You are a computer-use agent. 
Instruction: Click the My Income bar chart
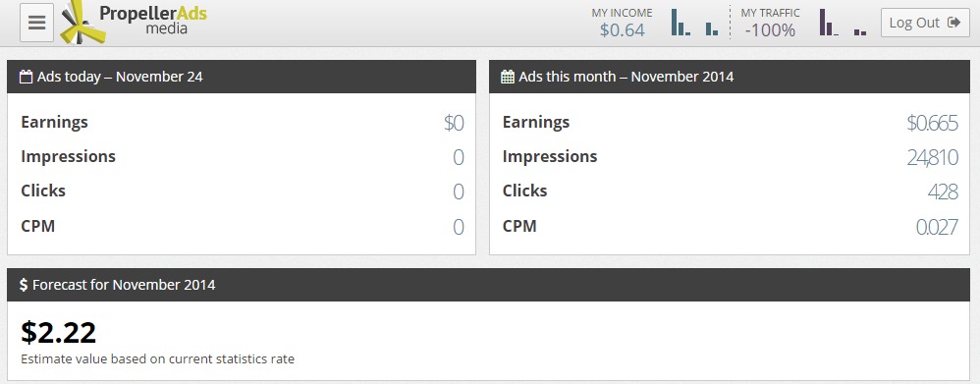coord(694,22)
